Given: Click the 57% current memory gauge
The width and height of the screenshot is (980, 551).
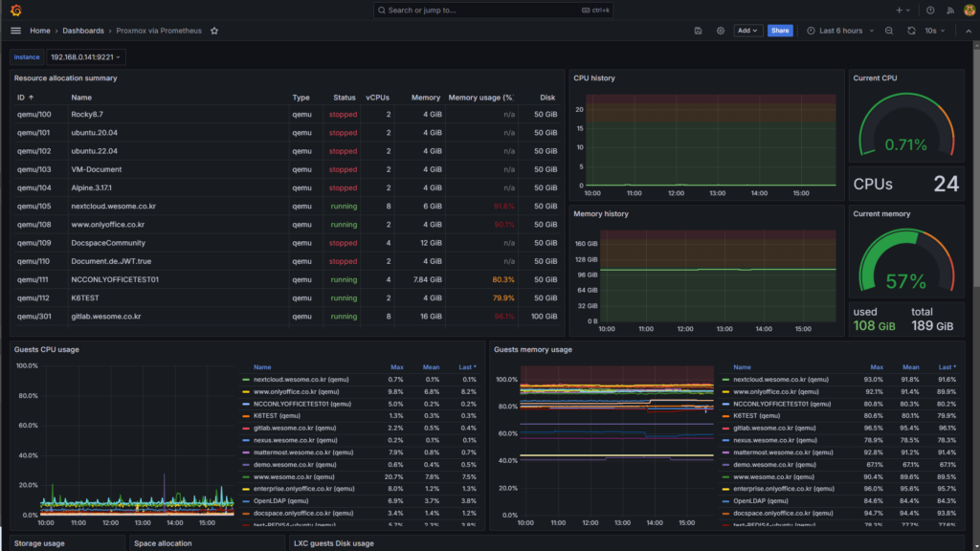Looking at the screenshot, I should pos(906,261).
